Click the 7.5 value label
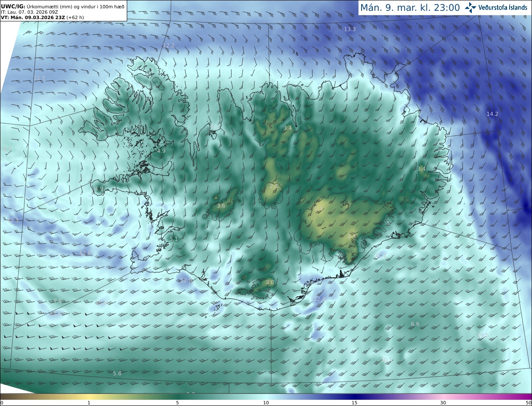This screenshot has height=406, width=532. click(x=57, y=301)
